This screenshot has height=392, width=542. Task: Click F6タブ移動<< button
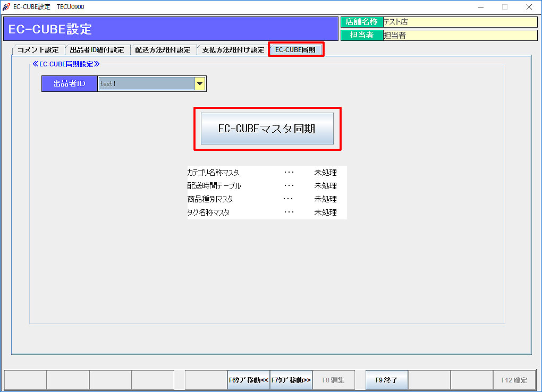249,380
